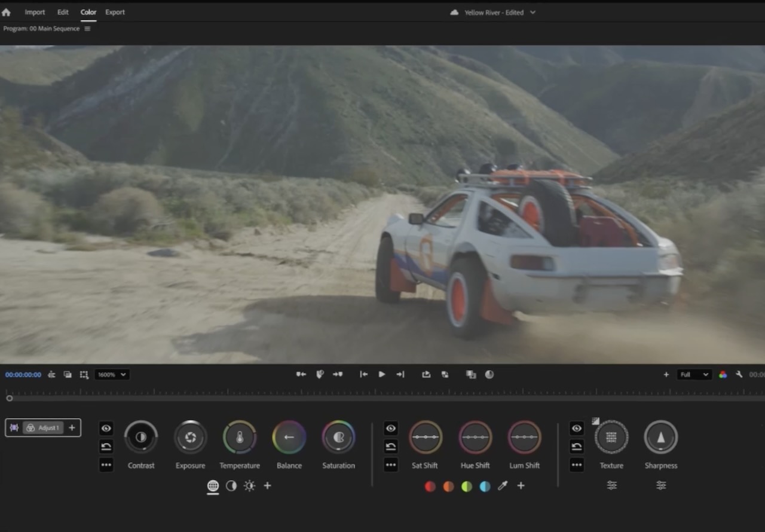Click the Mark In point icon

point(301,374)
